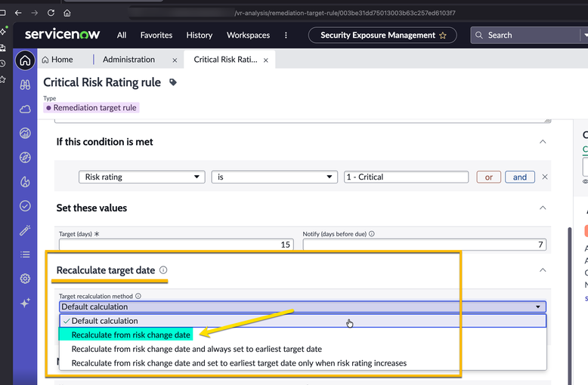Click the sparkle AI icon in sidebar
The width and height of the screenshot is (588, 385).
click(x=25, y=303)
